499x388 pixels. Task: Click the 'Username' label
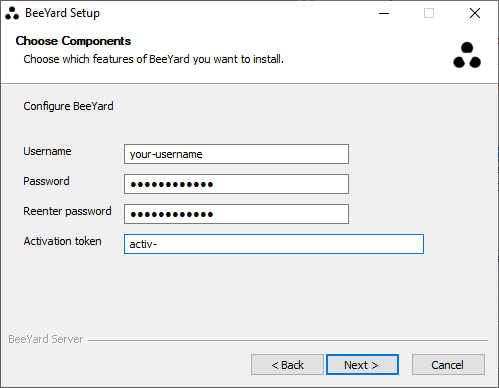[x=47, y=151]
